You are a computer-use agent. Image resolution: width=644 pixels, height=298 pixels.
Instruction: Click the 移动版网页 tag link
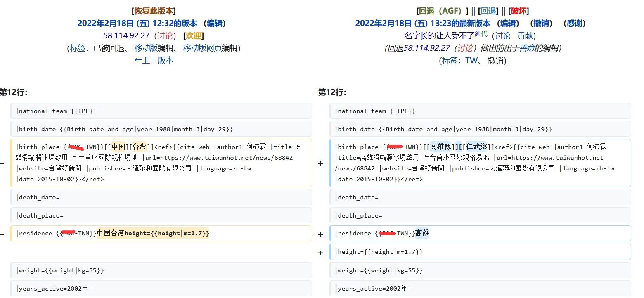pyautogui.click(x=202, y=48)
